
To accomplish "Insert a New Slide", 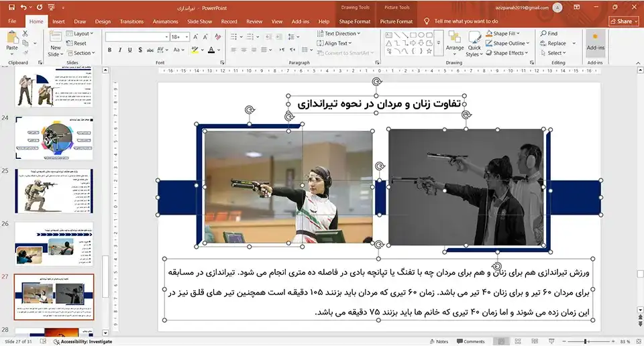I will 56,44.
